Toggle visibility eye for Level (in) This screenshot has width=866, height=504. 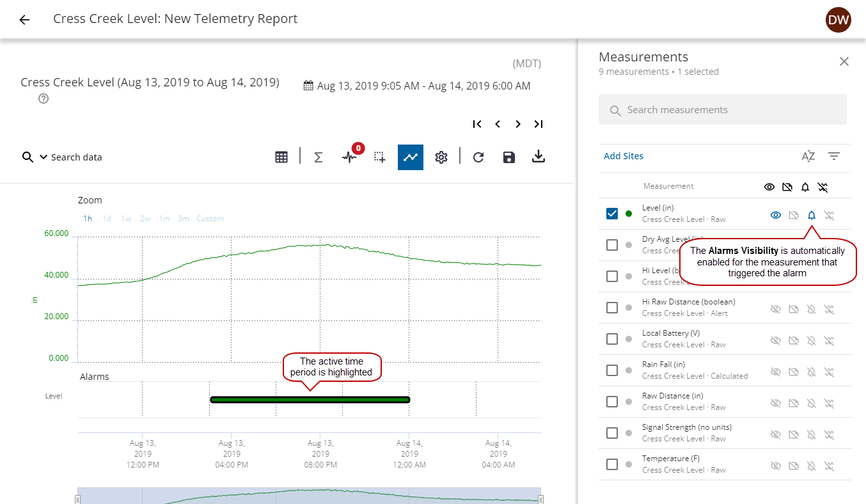tap(775, 216)
